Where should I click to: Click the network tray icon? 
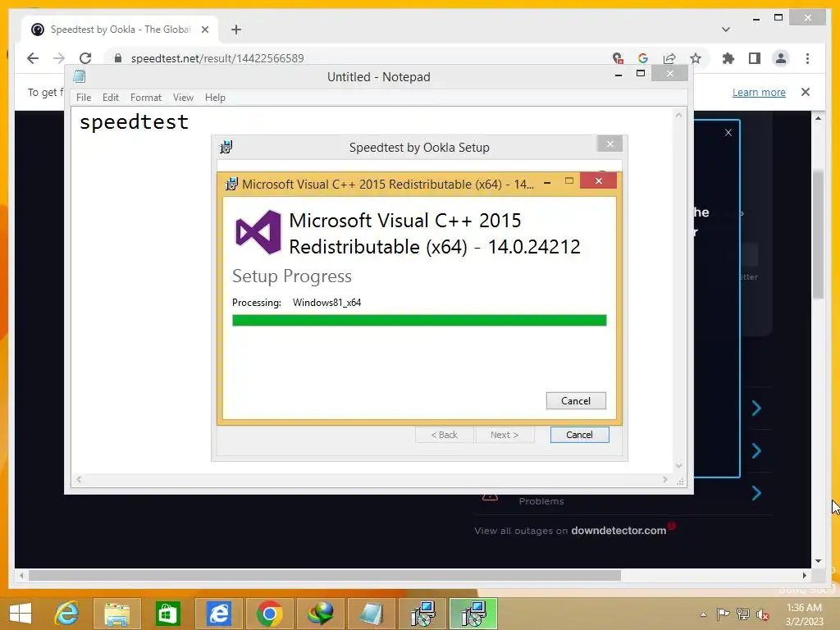[742, 614]
